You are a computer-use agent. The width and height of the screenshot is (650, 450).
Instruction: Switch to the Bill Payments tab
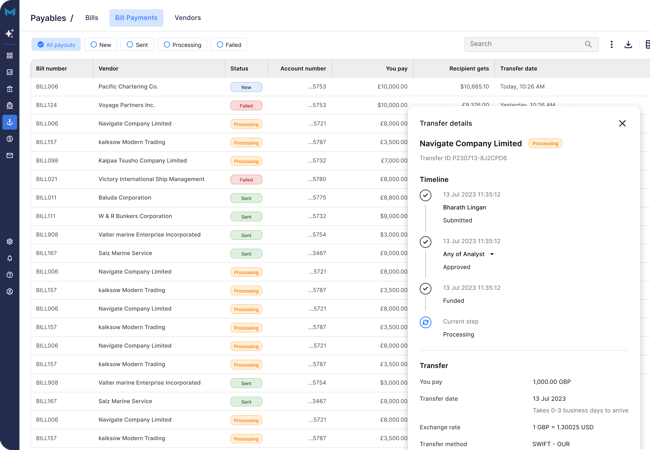coord(136,18)
